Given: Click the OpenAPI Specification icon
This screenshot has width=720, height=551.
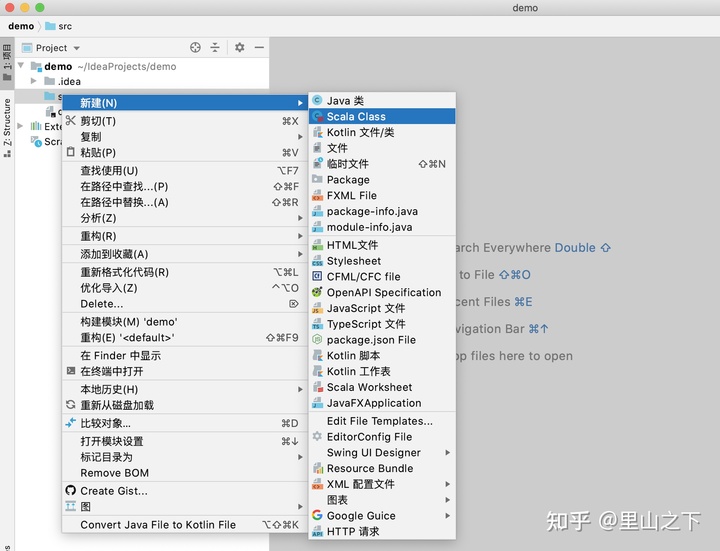Looking at the screenshot, I should coord(317,292).
